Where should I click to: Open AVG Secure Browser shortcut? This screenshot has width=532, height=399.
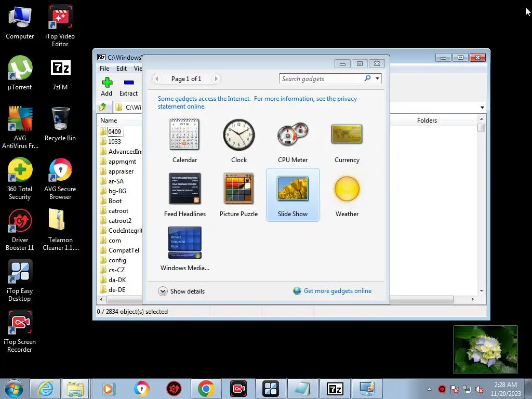[x=60, y=179]
